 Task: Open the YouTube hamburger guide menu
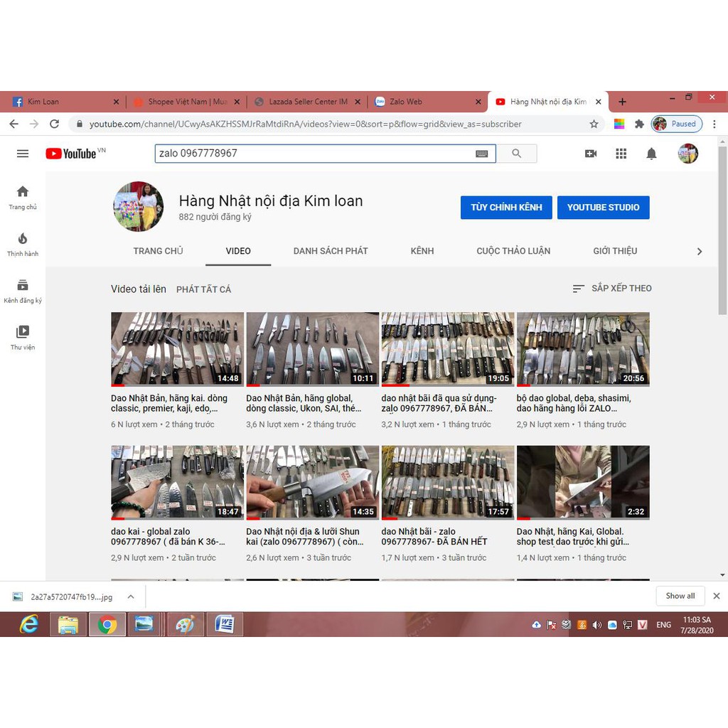(23, 154)
